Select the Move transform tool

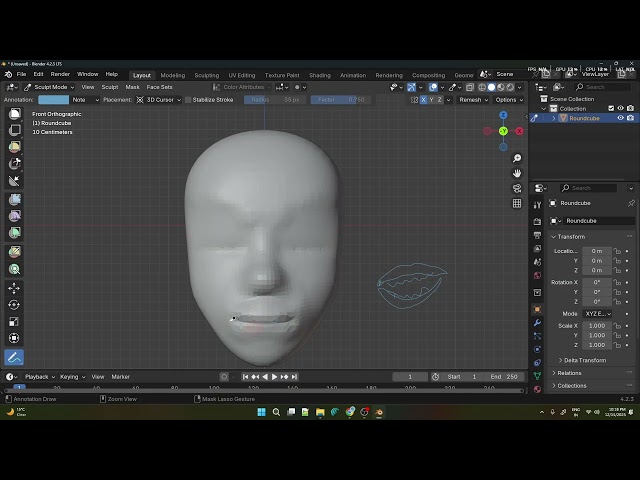click(14, 288)
